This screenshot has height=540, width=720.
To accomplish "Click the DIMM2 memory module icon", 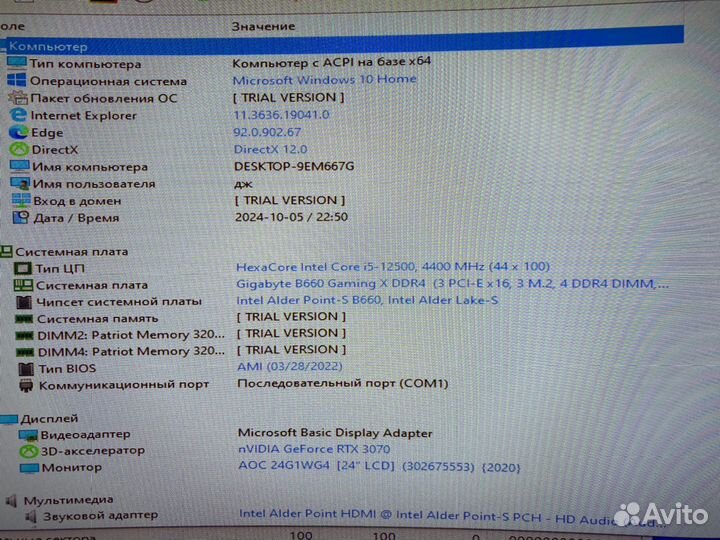I will [24, 335].
